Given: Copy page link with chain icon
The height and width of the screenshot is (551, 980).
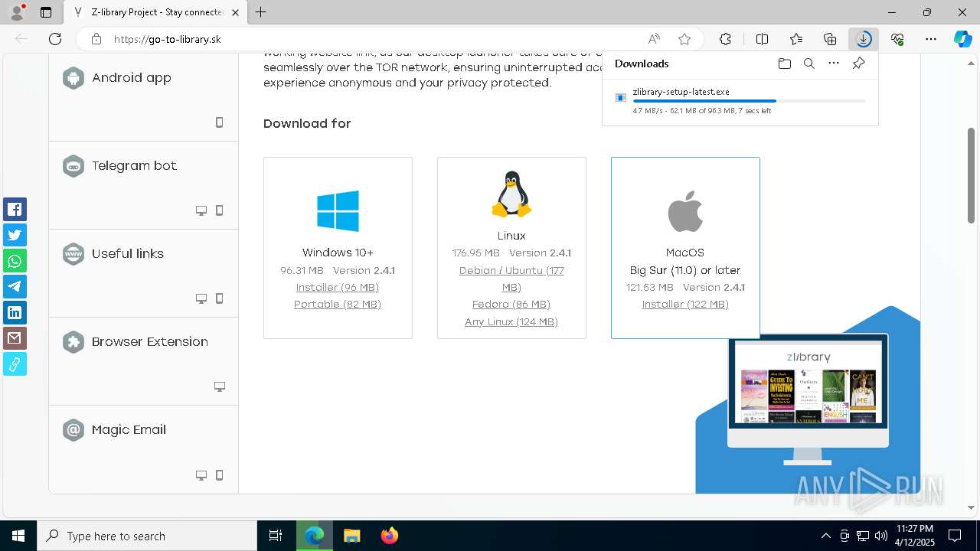Looking at the screenshot, I should click(x=15, y=364).
